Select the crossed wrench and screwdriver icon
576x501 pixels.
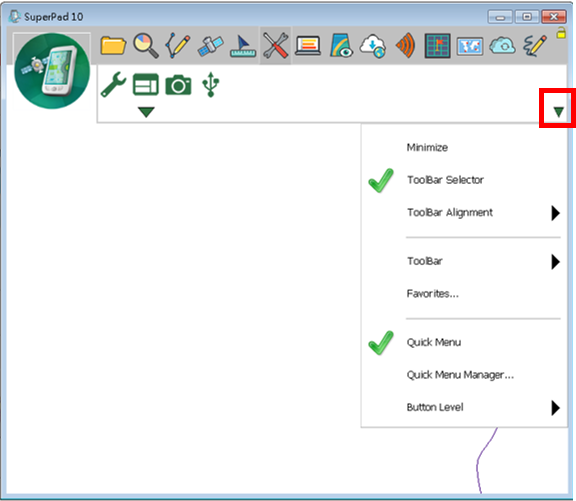coord(276,46)
